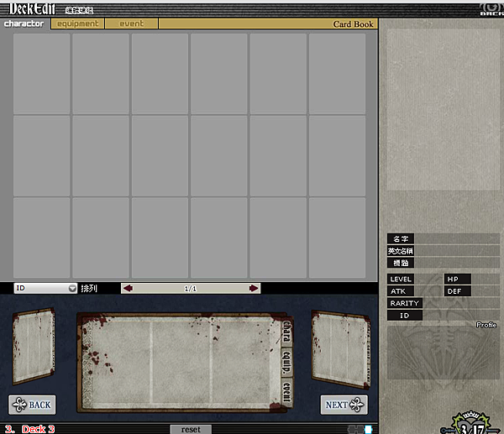Viewport: 504px width, 434px height.
Task: Click the RARITY label
Action: [x=405, y=303]
